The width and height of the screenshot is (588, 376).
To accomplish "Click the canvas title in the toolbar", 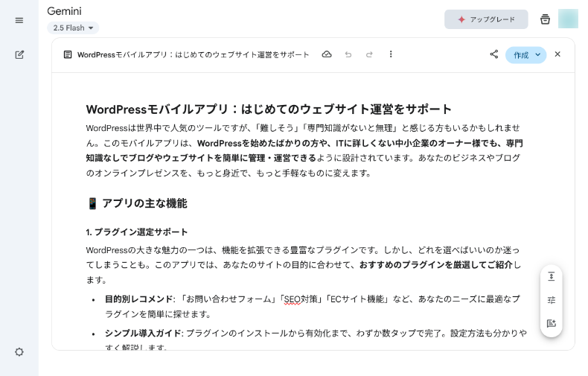I will (193, 55).
